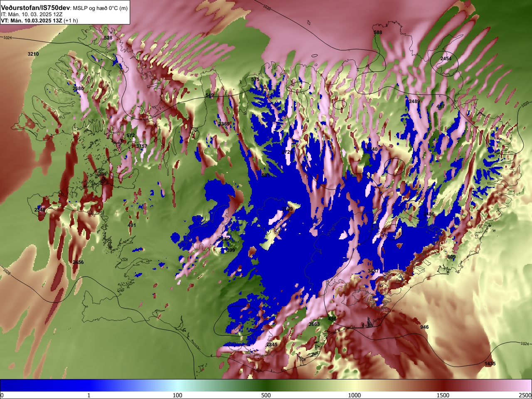The height and width of the screenshot is (399, 532).
Task: Click the map value 1435
Action: coord(490,364)
